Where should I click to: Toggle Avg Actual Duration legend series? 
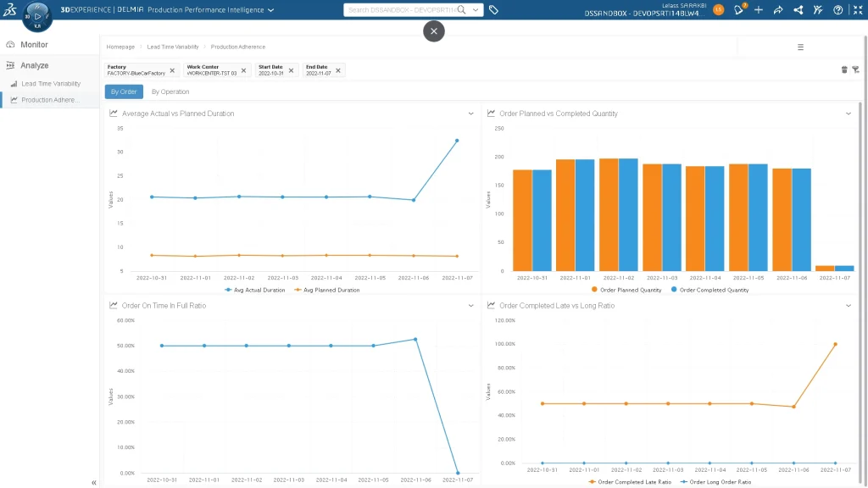(255, 290)
